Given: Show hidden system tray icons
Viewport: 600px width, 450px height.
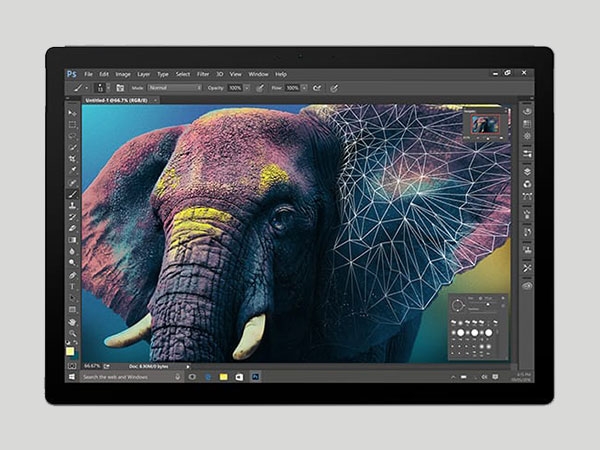Looking at the screenshot, I should (453, 377).
